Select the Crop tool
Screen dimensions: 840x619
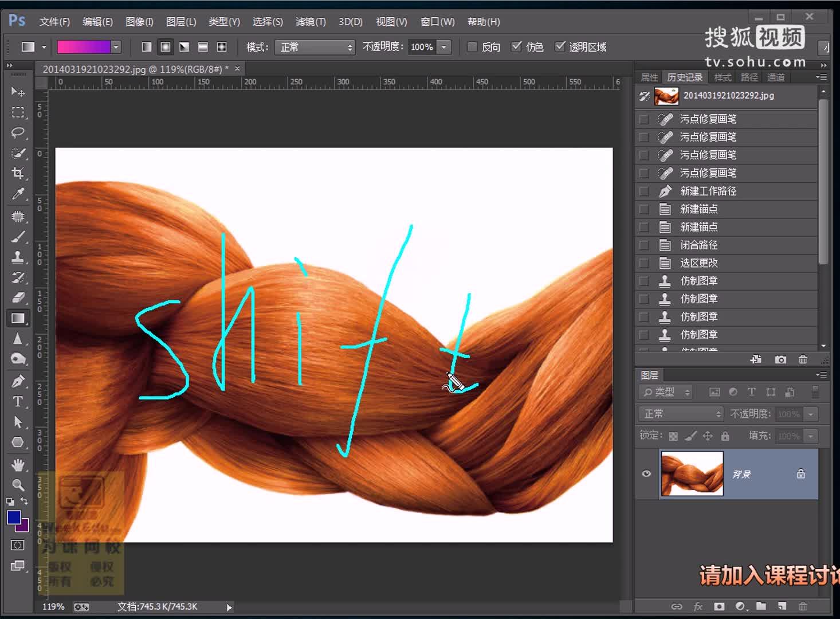click(x=18, y=173)
